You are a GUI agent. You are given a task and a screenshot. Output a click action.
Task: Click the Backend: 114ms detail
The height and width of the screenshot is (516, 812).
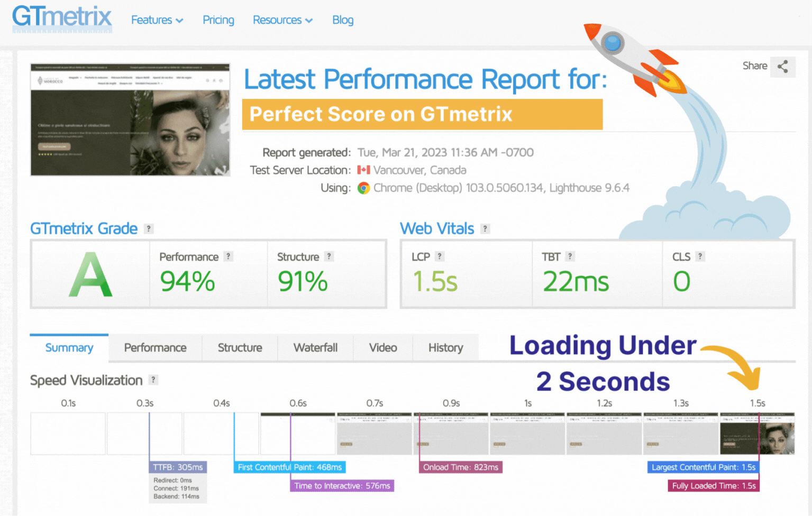(176, 497)
